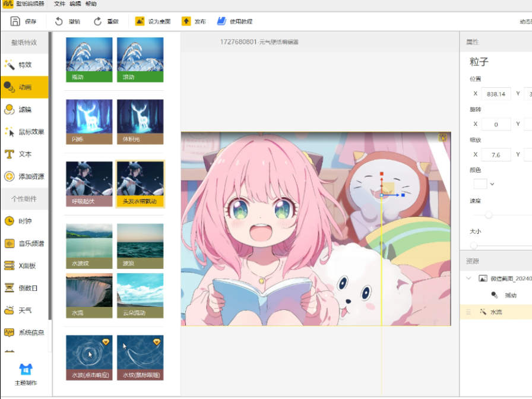Apply 水纹(鼠标跟随) mouse-follow ripple

[x=140, y=357]
